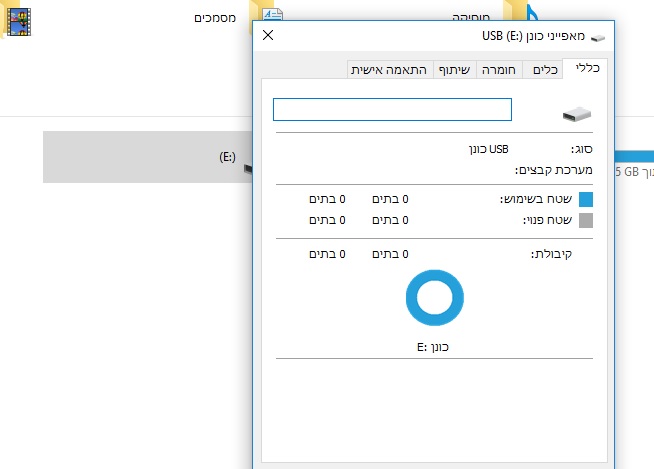Click the drive label input field
This screenshot has height=469, width=654.
[392, 109]
